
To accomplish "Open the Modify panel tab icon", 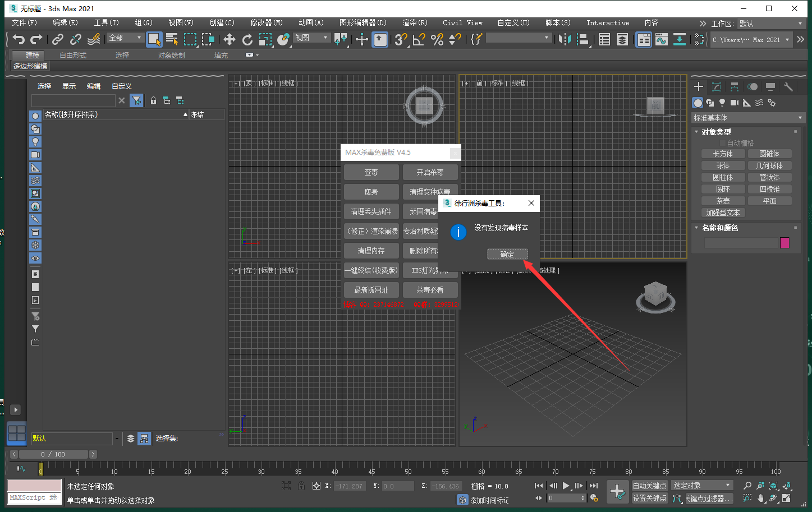I will point(717,86).
